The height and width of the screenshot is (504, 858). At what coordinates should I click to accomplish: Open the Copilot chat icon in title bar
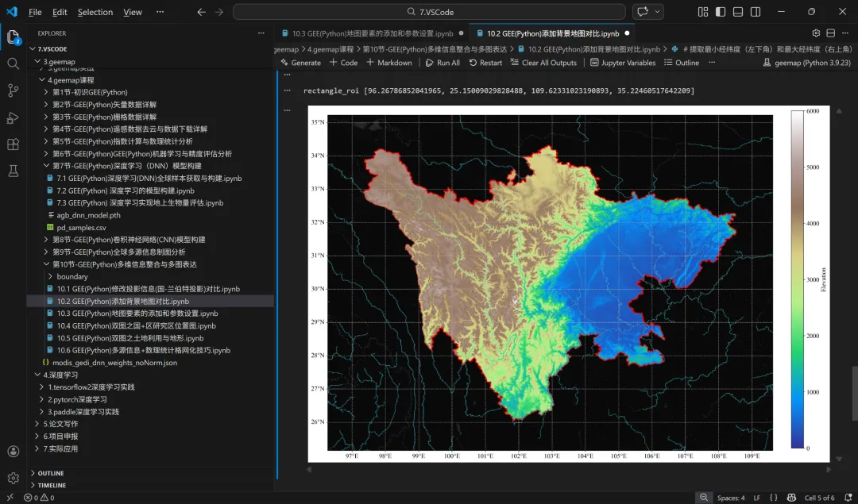pos(643,11)
